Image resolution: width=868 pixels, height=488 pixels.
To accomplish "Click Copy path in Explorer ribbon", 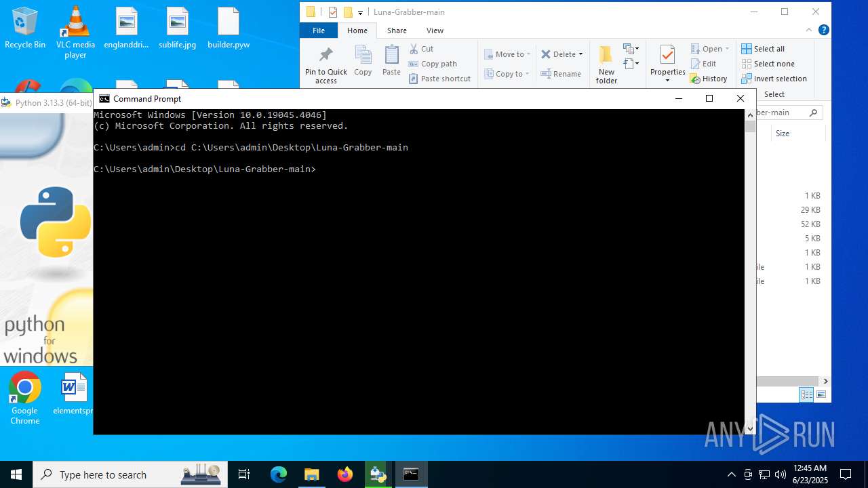I will (433, 64).
